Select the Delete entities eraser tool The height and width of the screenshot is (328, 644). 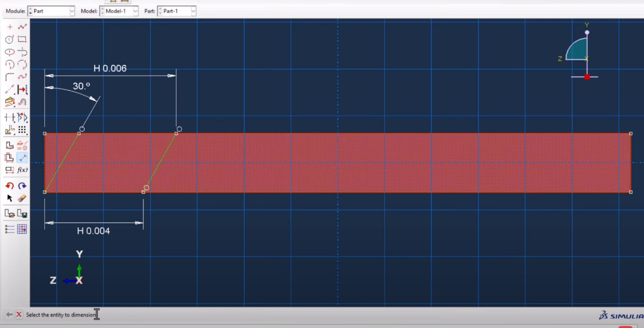22,198
